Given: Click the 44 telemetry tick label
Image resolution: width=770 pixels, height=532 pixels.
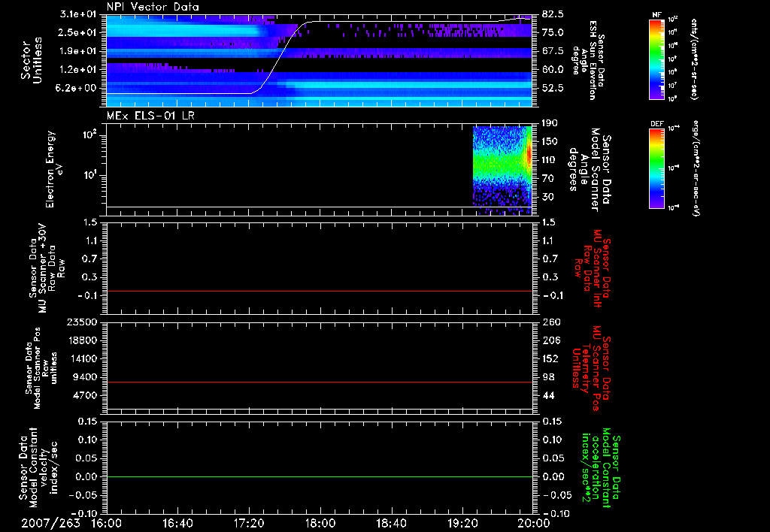Looking at the screenshot, I should 548,395.
